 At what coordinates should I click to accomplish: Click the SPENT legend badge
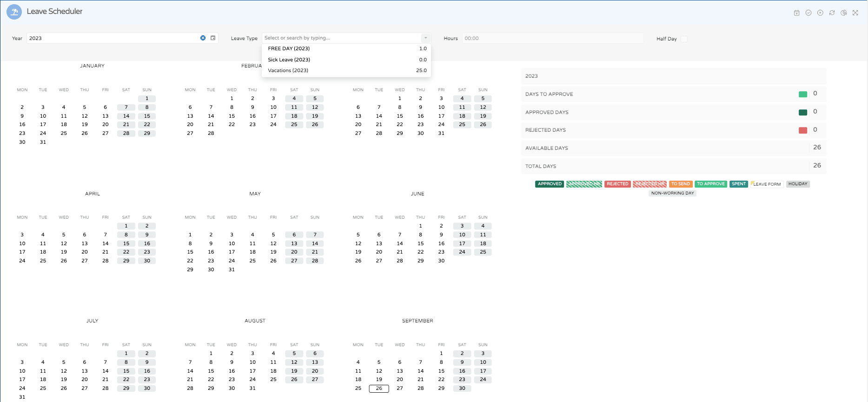tap(739, 184)
